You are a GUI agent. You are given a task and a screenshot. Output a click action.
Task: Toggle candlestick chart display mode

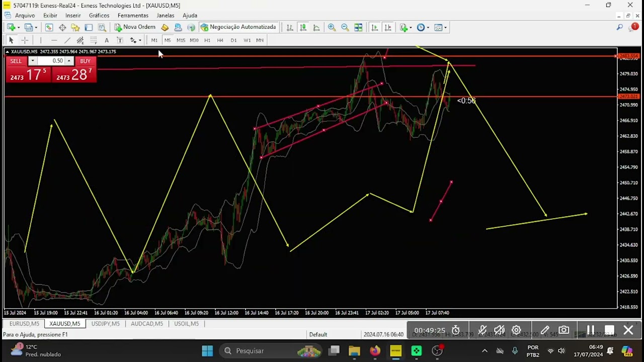tap(303, 27)
